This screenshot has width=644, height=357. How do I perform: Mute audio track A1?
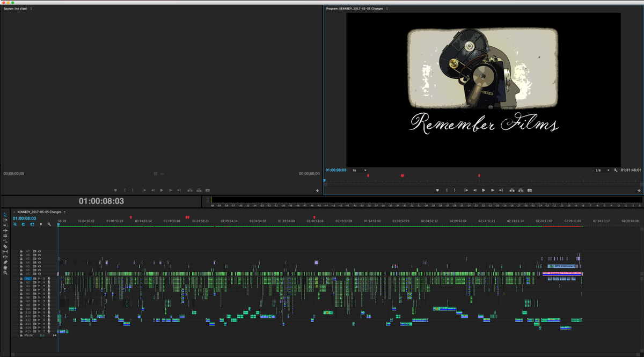39,279
